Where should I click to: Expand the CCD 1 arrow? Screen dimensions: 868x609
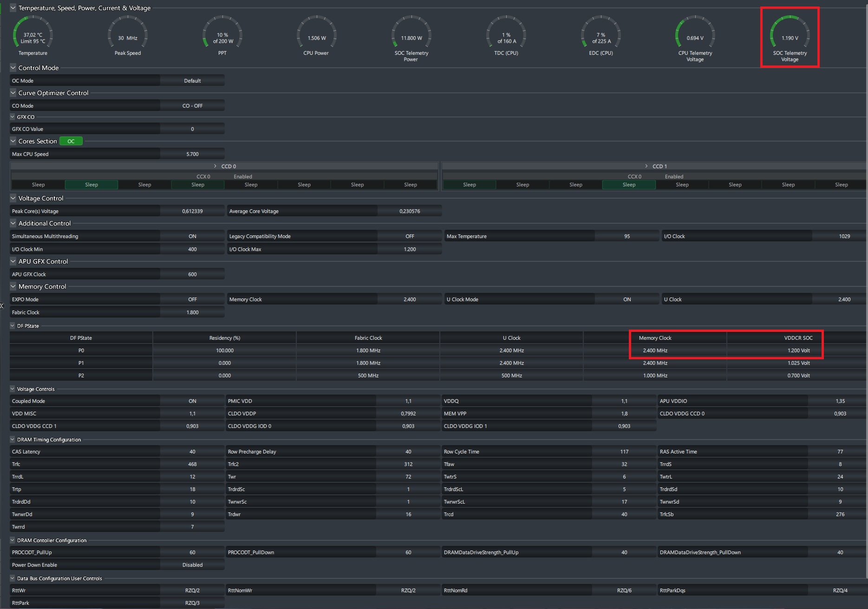coord(646,166)
